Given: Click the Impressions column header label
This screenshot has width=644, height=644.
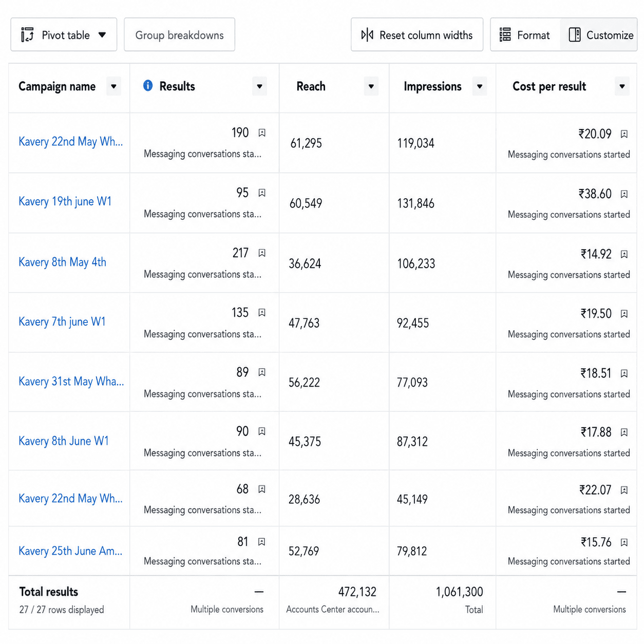Looking at the screenshot, I should (432, 86).
